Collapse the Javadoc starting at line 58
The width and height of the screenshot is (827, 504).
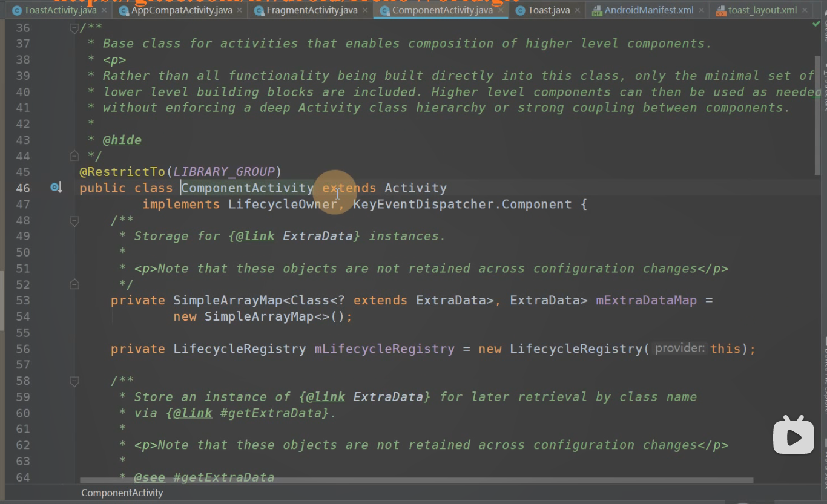click(74, 381)
